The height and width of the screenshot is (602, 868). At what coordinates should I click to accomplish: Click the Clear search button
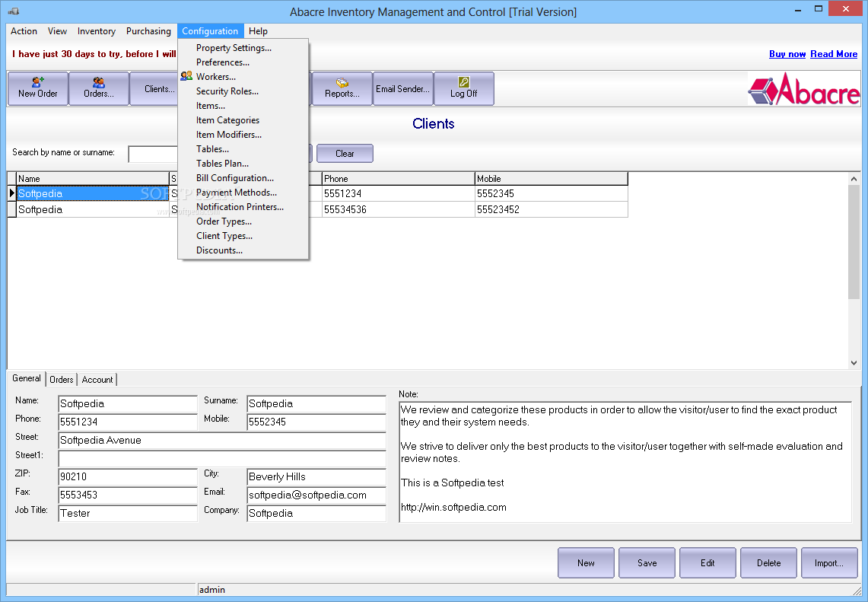click(x=345, y=154)
